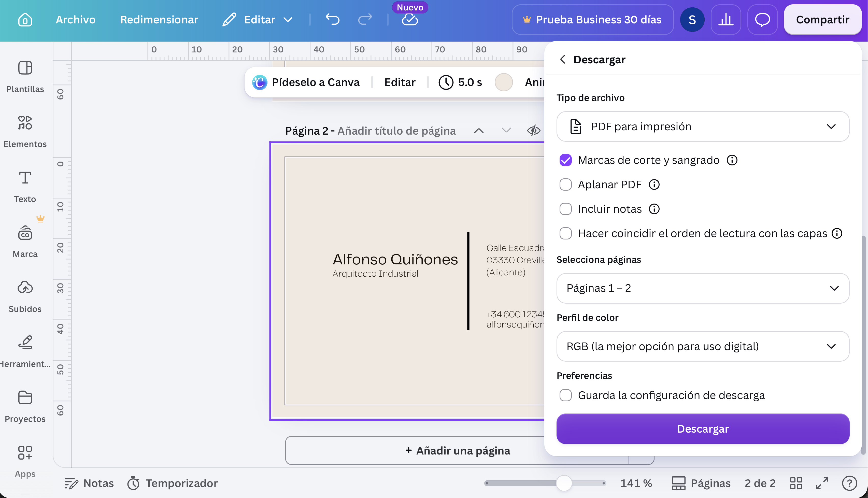Go back from Descargar panel
Image resolution: width=868 pixels, height=498 pixels.
coord(563,60)
